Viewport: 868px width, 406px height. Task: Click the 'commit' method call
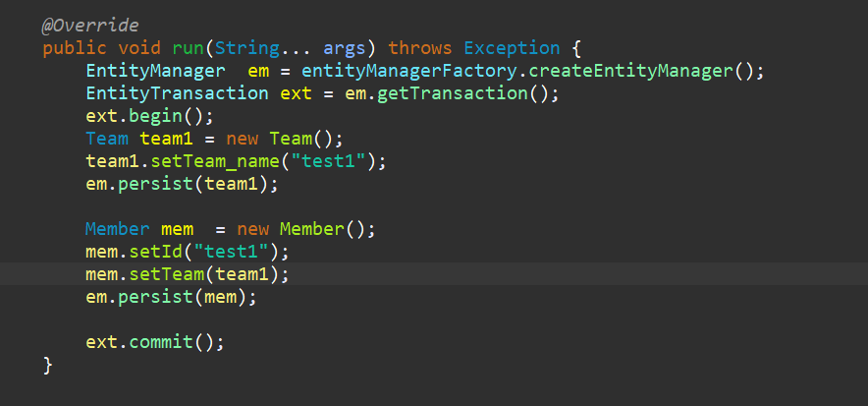click(x=161, y=342)
